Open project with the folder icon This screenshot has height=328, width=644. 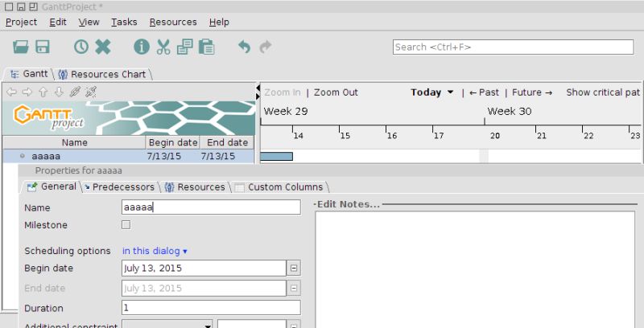pos(21,47)
